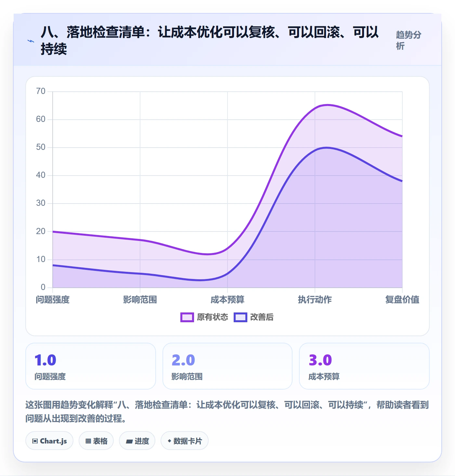This screenshot has width=455, height=476.
Task: Click the 影响范围 x-axis label
Action: (140, 299)
